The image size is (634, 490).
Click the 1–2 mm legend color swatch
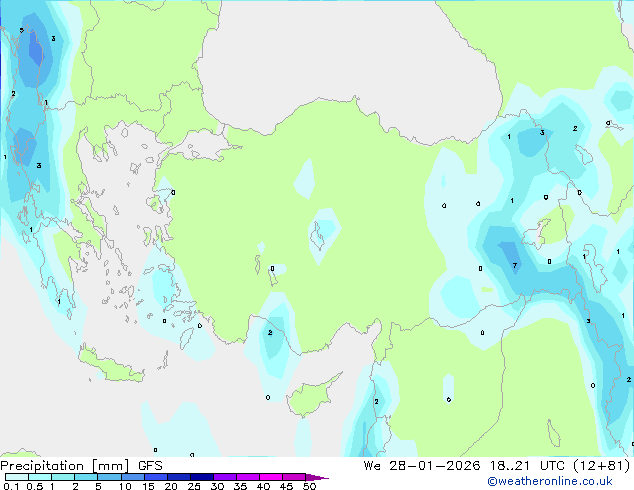(63, 477)
